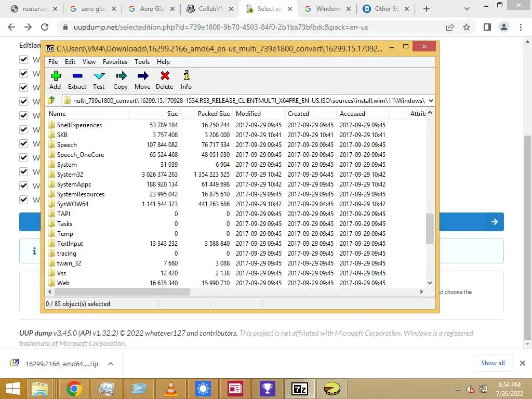Click the Delete toolbar icon
This screenshot has width=532, height=399.
[165, 80]
